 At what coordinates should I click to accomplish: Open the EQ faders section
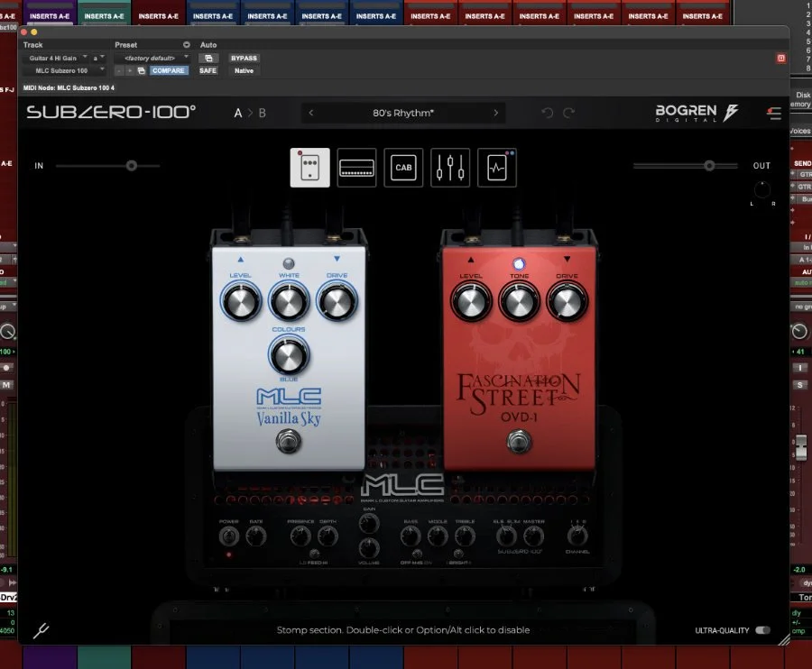click(x=450, y=168)
